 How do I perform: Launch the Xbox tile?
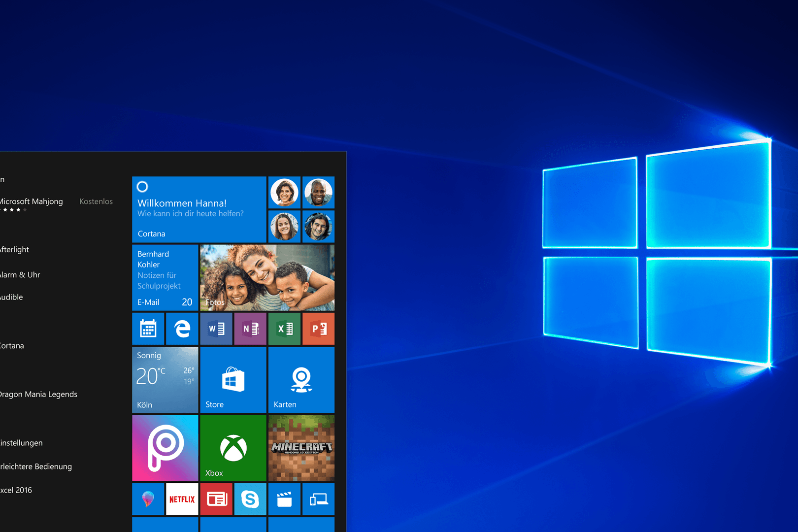[x=233, y=448]
